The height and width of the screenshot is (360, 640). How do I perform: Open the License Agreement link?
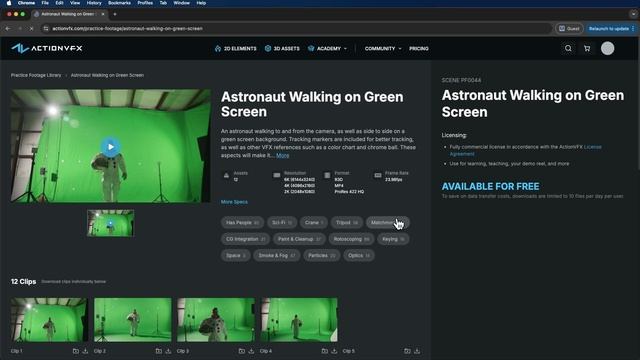[x=525, y=150]
